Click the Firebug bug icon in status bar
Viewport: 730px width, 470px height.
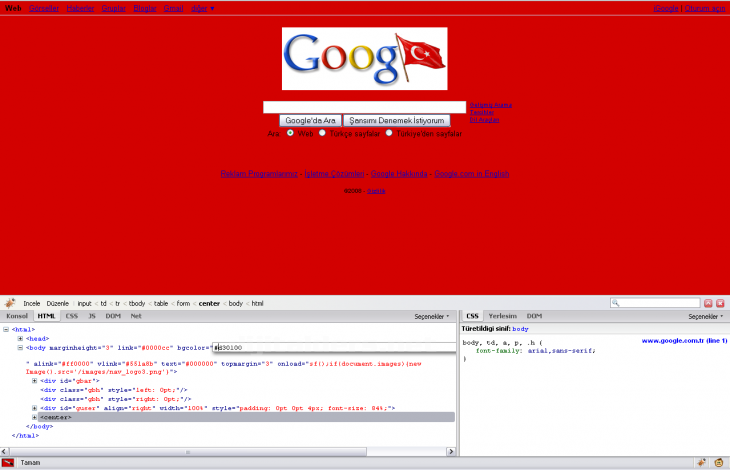tap(701, 463)
